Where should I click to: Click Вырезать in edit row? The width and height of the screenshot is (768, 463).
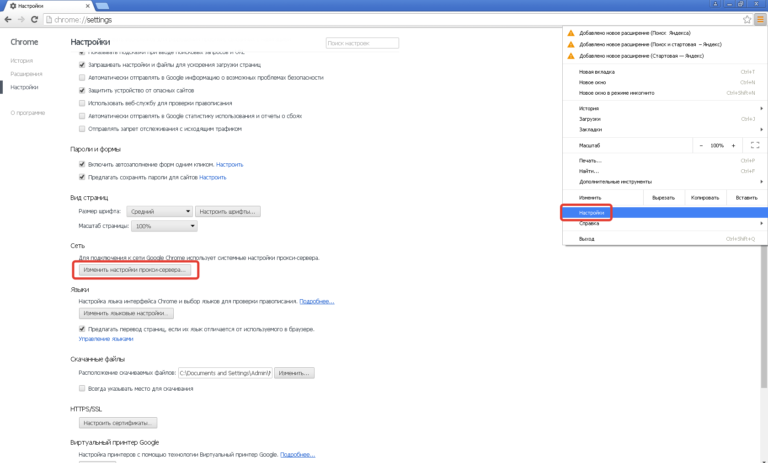(663, 197)
